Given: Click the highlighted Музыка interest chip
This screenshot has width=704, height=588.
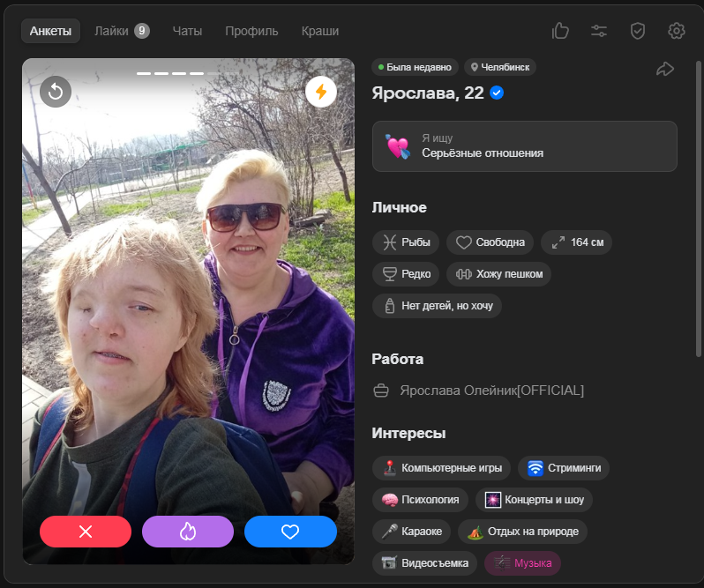Looking at the screenshot, I should pyautogui.click(x=522, y=563).
